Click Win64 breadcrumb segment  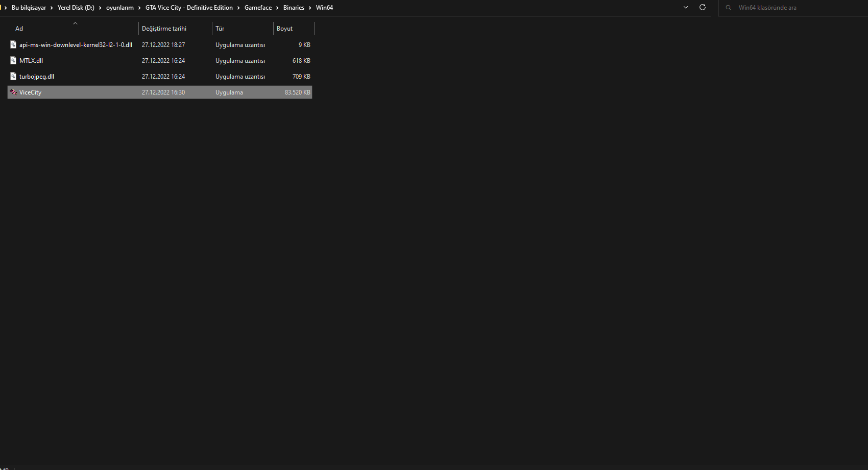(324, 8)
